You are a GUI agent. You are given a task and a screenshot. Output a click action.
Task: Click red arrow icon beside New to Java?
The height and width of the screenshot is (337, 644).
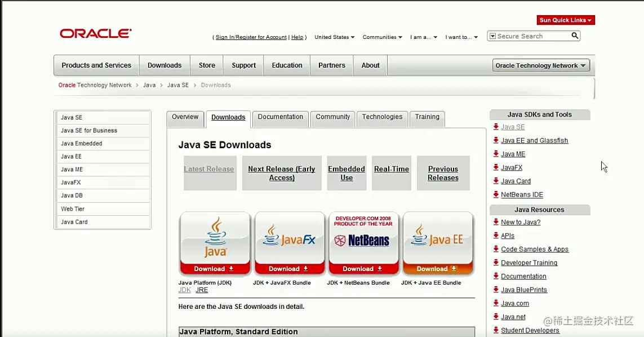[496, 222]
